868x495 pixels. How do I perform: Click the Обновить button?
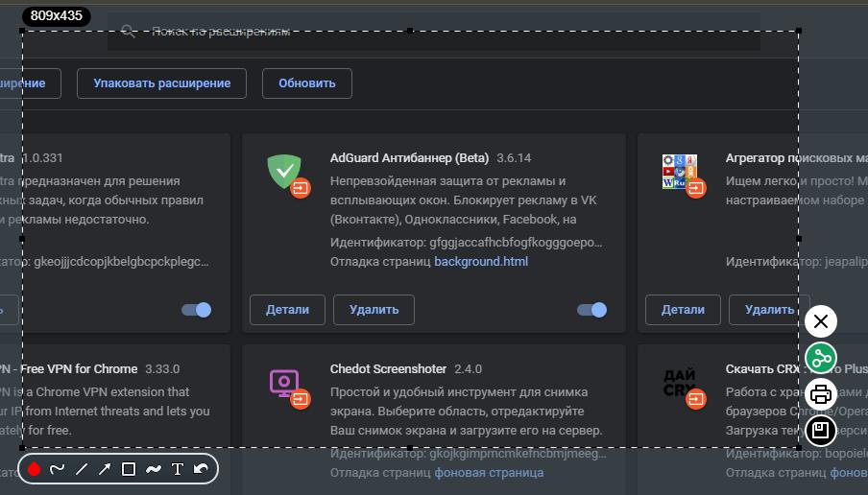pos(307,83)
